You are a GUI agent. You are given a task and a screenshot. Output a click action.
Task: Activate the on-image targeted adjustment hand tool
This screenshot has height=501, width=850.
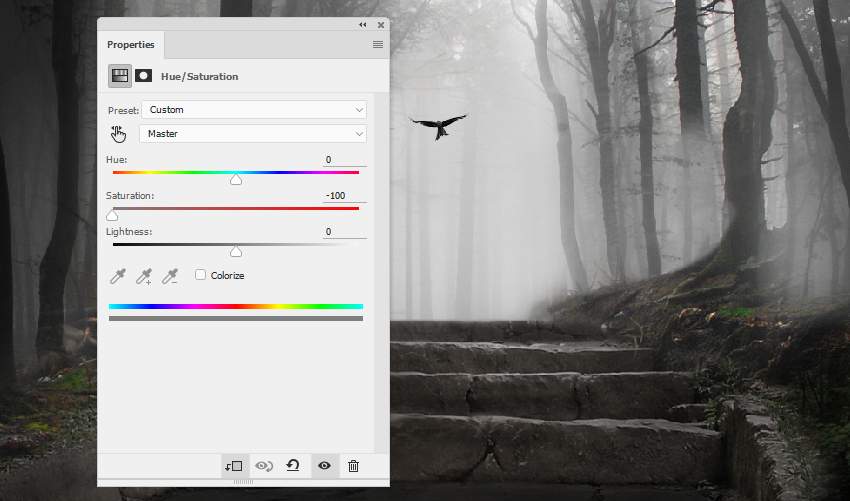119,134
